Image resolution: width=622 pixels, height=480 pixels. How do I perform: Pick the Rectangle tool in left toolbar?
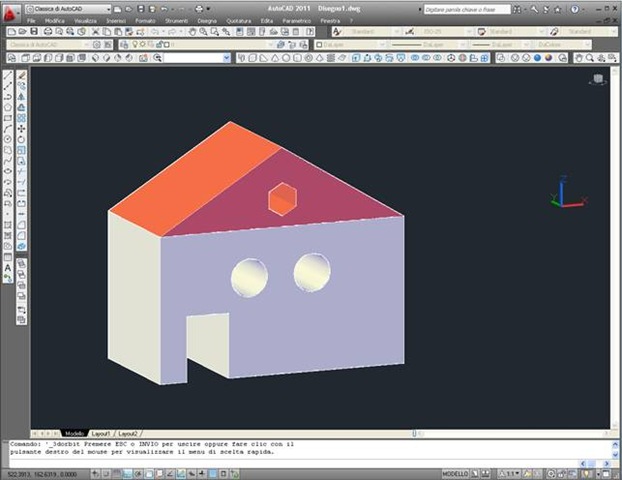click(8, 119)
